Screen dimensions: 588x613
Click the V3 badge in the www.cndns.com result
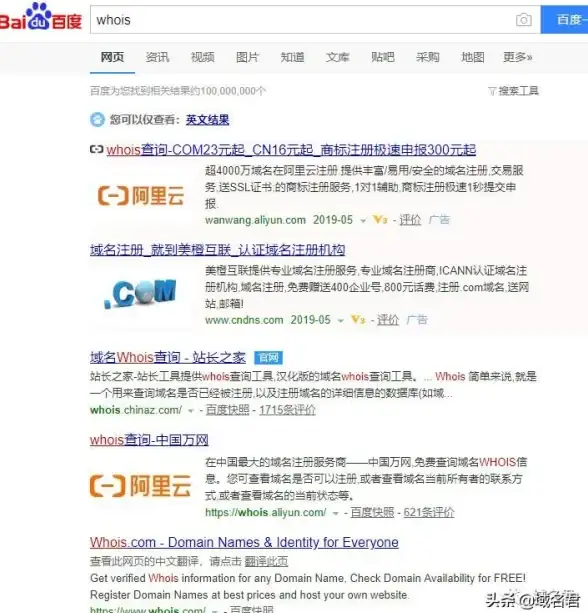358,320
